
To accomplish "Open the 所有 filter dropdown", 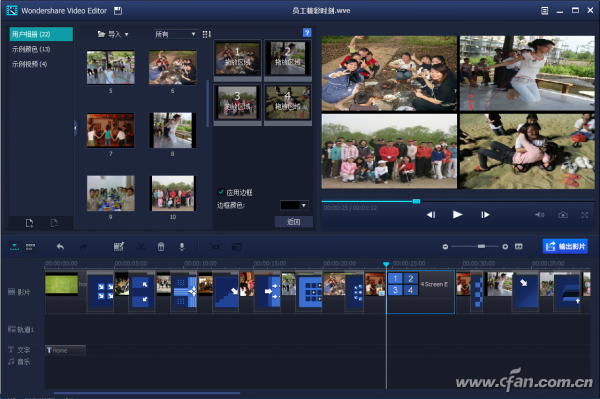I will pyautogui.click(x=176, y=34).
